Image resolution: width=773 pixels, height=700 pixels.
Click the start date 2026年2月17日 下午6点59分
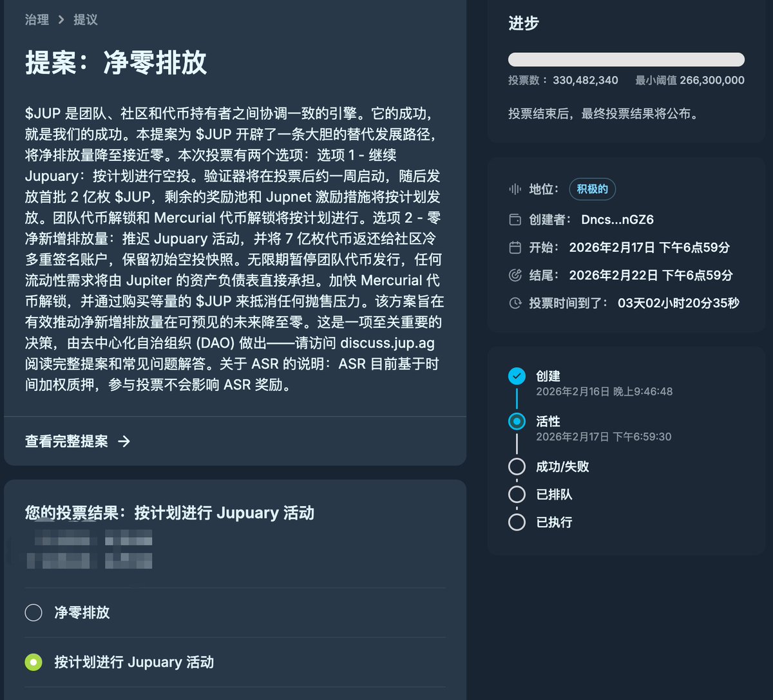649,247
